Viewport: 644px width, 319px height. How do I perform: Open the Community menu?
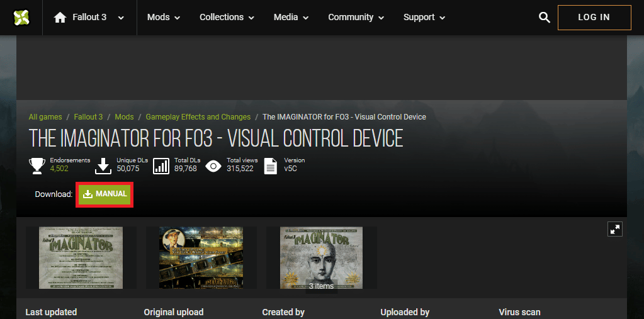(356, 17)
